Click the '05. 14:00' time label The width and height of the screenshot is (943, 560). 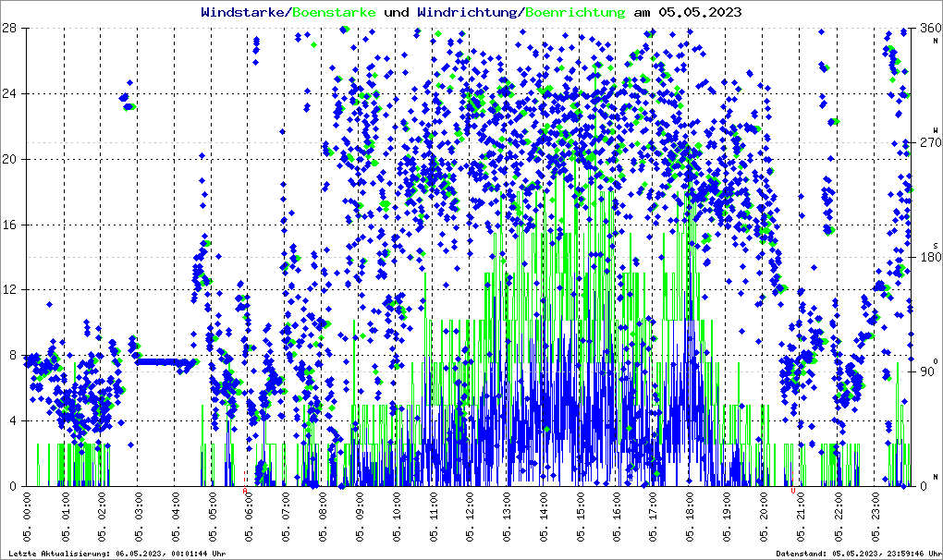pyautogui.click(x=544, y=517)
